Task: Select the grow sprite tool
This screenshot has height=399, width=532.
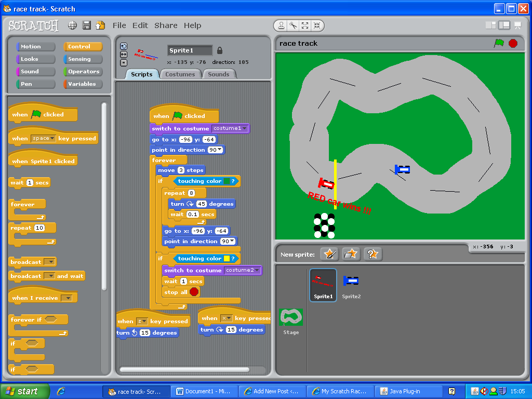Action: (305, 25)
